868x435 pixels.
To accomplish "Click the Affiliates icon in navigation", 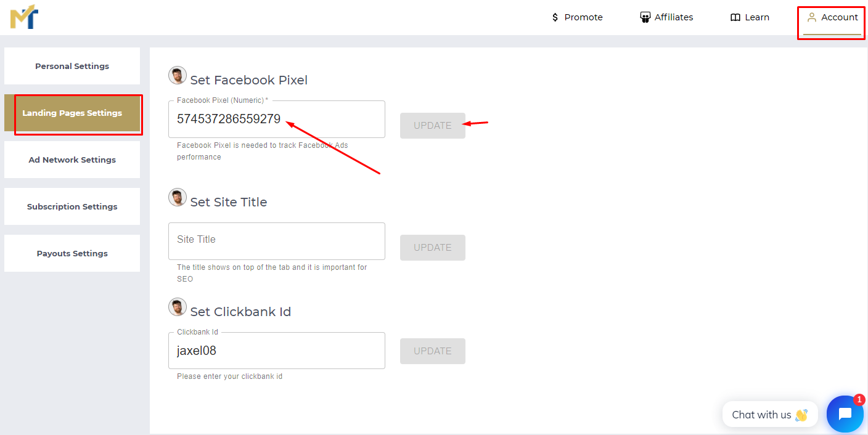I will tap(645, 17).
